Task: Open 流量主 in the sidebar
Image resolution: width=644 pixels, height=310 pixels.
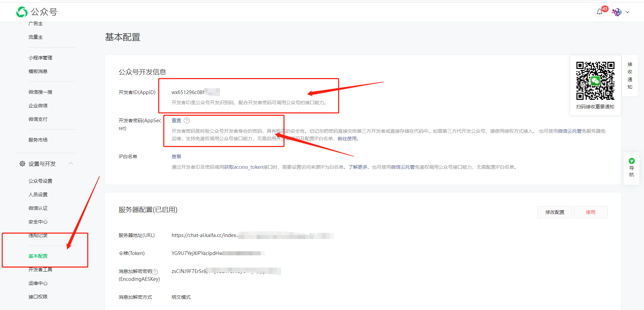Action: [36, 37]
